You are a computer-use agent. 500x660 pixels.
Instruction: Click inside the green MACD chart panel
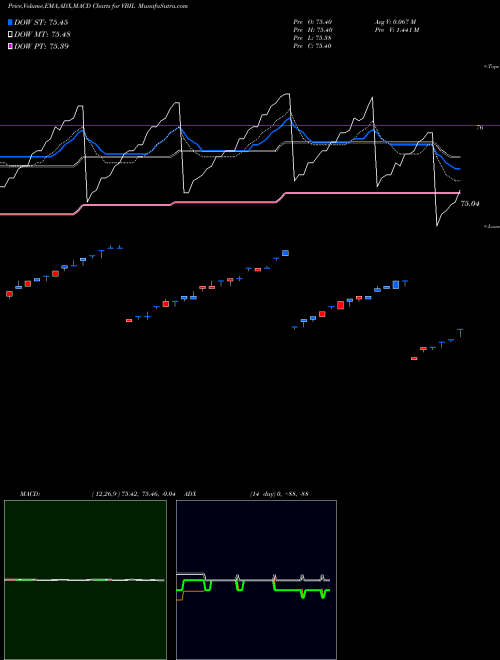pos(85,580)
